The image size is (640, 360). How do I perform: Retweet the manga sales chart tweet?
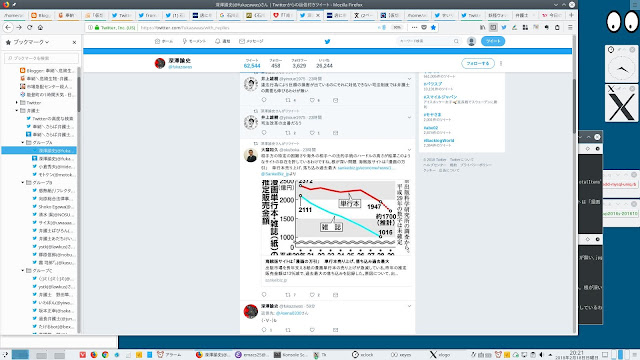point(289,295)
